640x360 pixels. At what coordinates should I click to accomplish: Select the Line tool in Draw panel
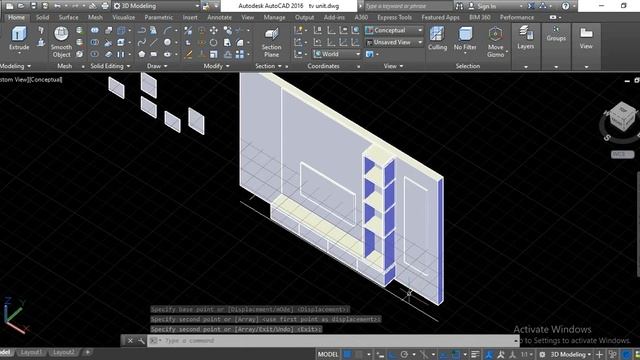tap(153, 42)
